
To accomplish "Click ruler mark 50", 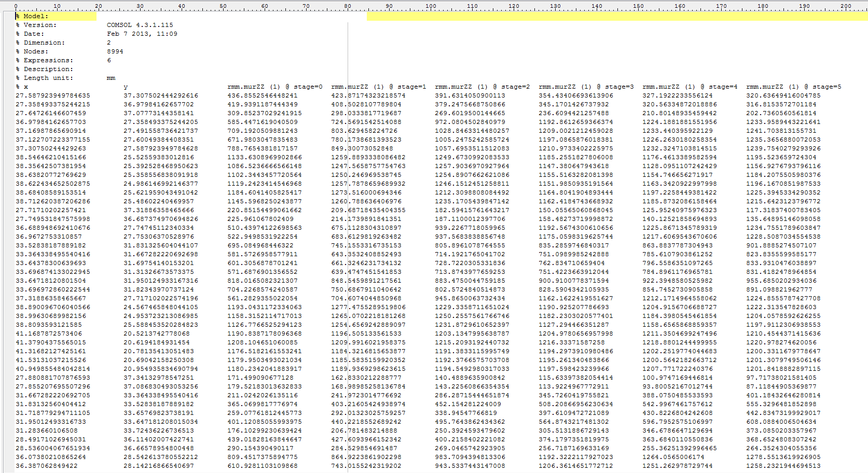I will [223, 6].
